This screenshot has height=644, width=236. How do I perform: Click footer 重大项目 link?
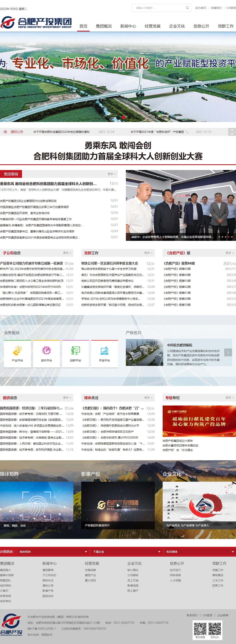[90, 580]
